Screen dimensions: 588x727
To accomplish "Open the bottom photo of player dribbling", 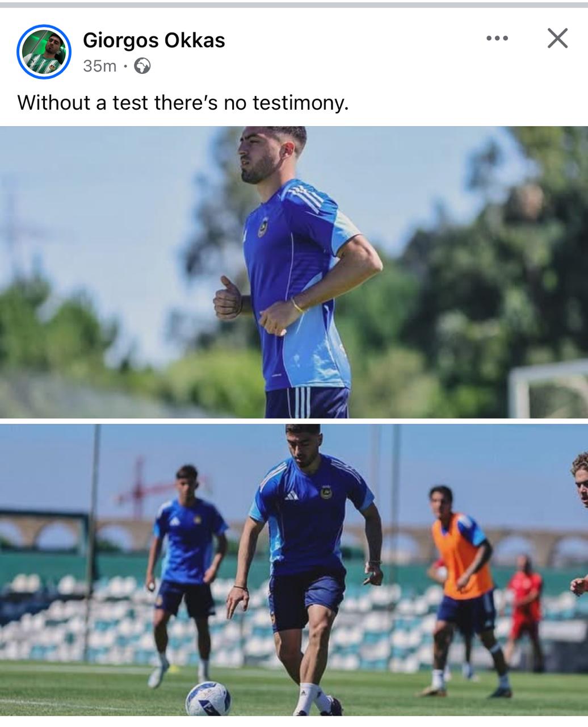I will (294, 570).
